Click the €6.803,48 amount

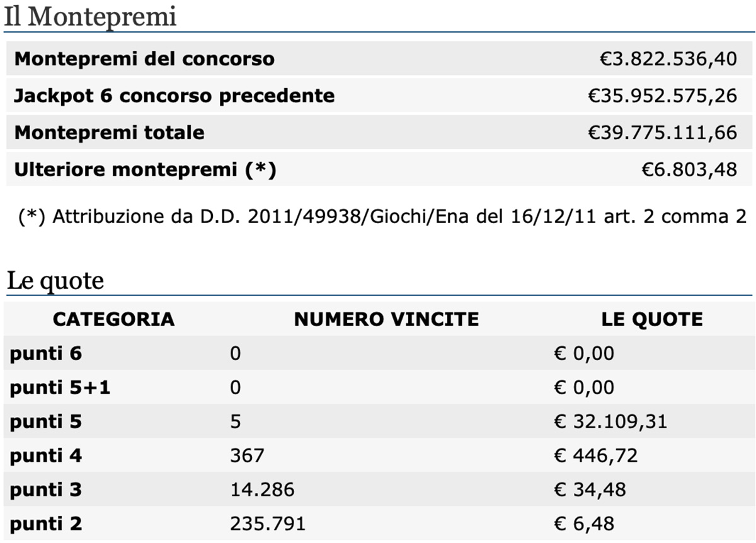coord(689,170)
